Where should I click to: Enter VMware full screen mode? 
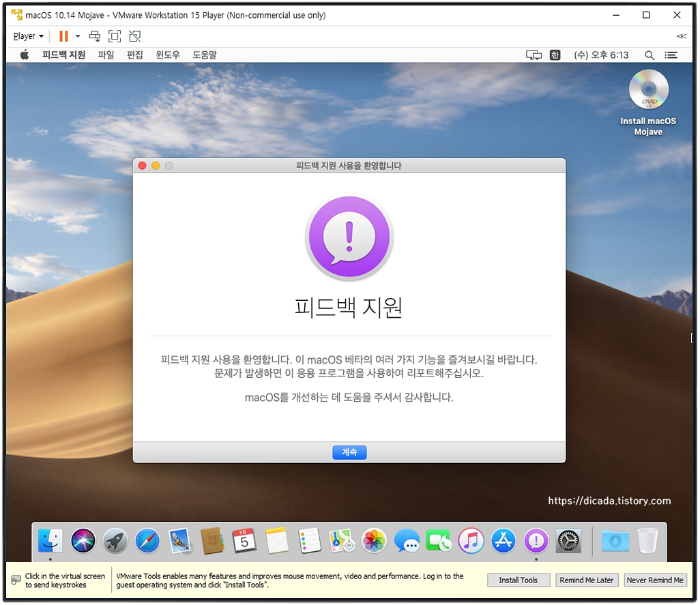click(x=115, y=36)
